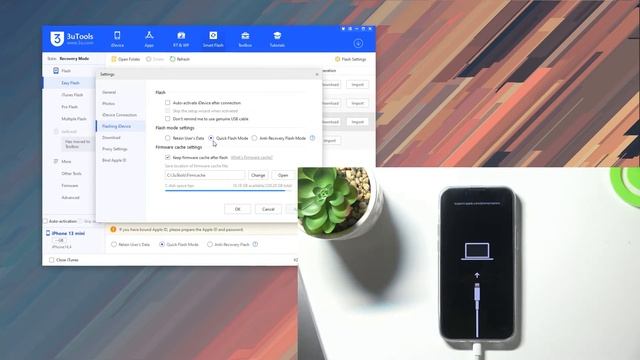Open the Apps section in top navigation
Screen dimensions: 640x360
tap(149, 39)
